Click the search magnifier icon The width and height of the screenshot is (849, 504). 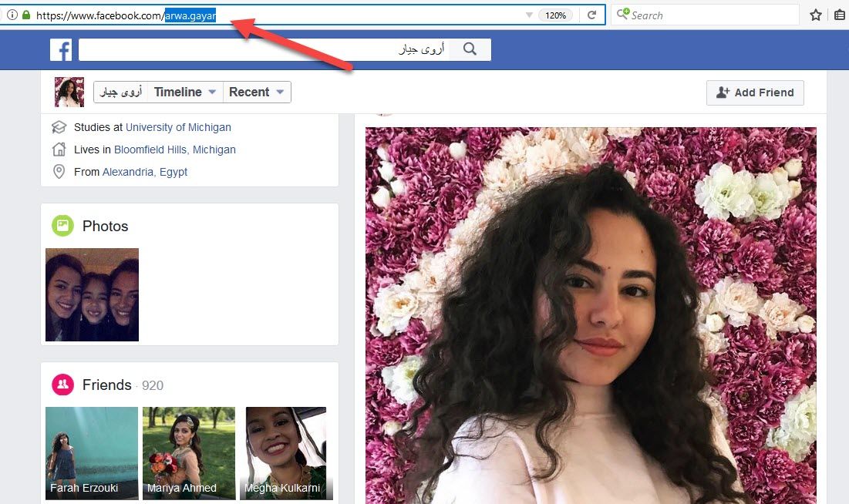tap(470, 49)
